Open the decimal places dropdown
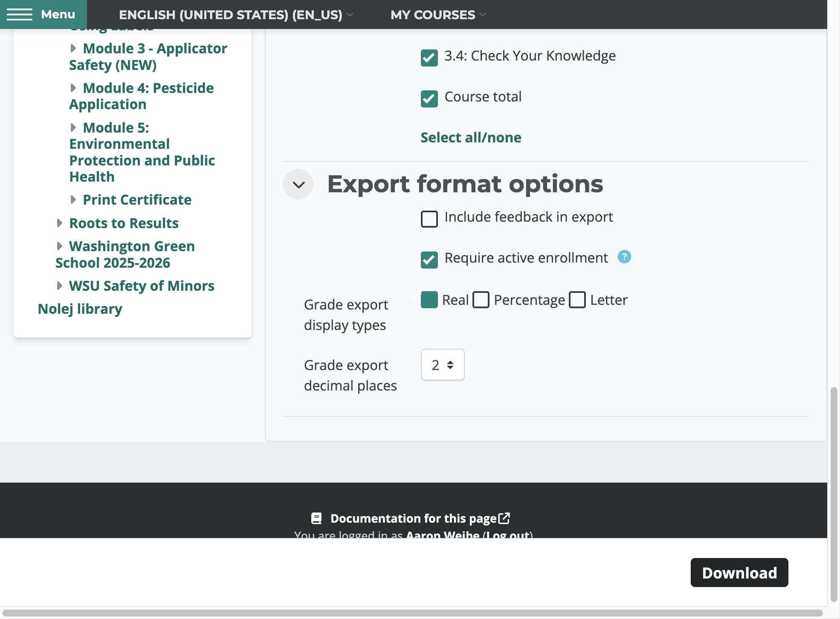Screen dimensions: 840x619 pyautogui.click(x=443, y=365)
